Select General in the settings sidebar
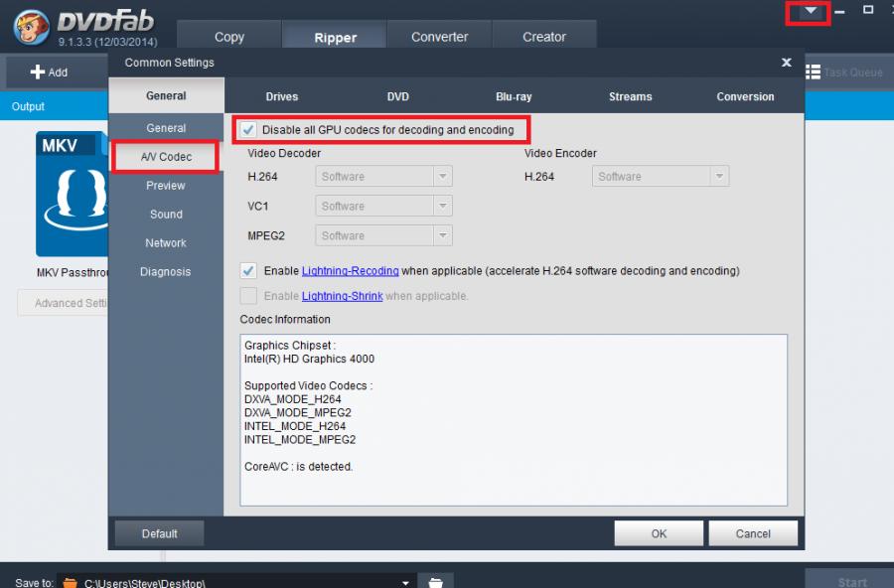894x588 pixels. [166, 128]
